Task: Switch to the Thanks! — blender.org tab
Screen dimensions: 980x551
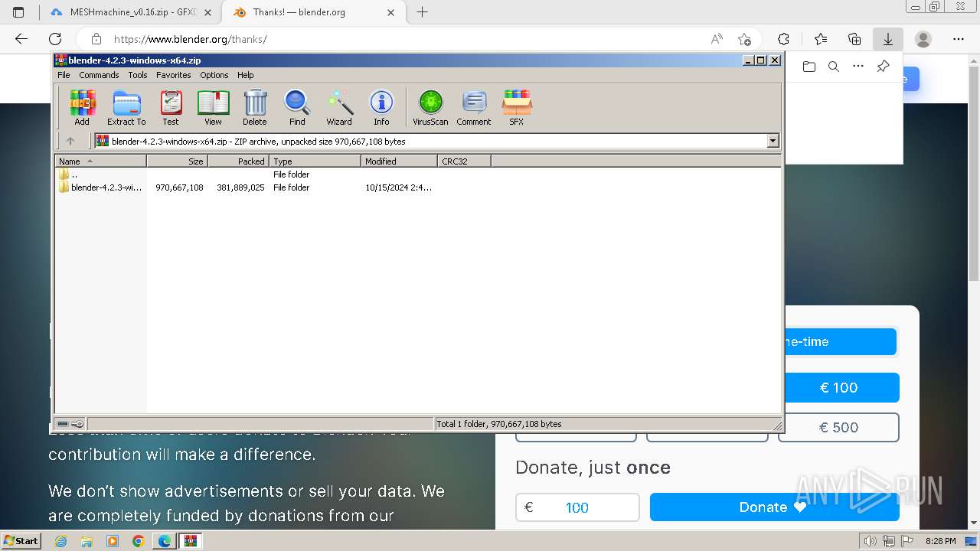Action: click(313, 12)
